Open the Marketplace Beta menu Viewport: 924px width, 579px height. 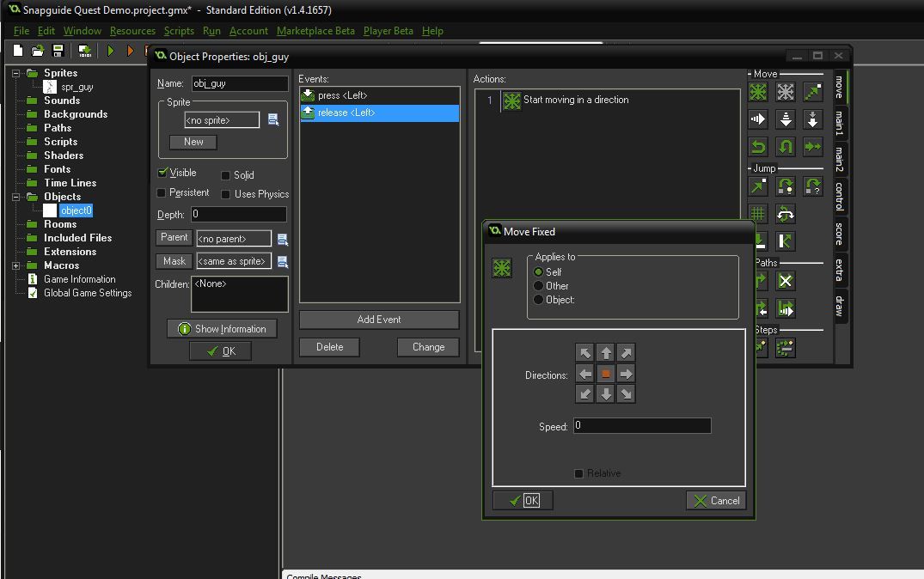(315, 31)
